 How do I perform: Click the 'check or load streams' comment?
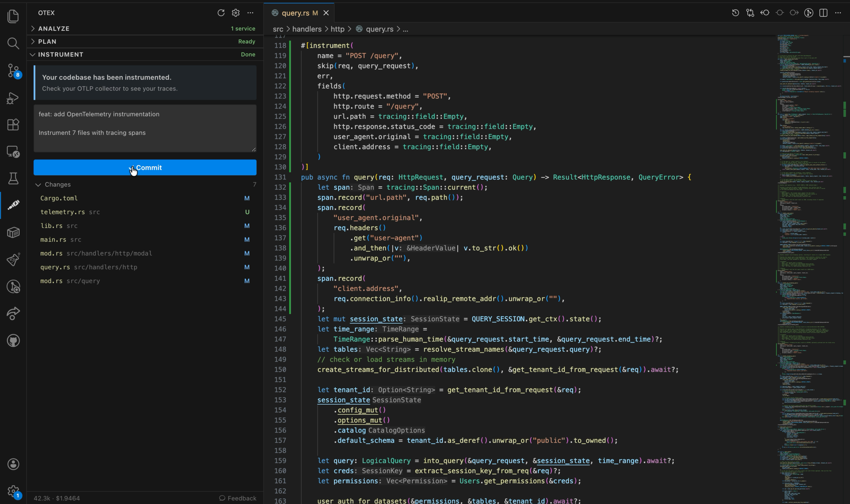[x=386, y=359]
